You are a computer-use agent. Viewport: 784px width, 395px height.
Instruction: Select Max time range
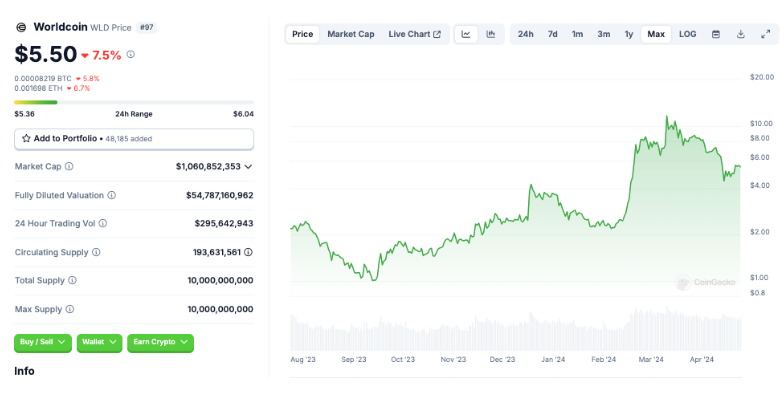tap(656, 34)
